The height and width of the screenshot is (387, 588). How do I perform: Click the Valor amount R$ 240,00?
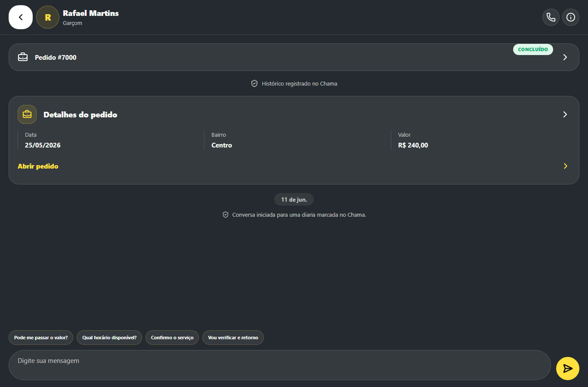tap(413, 145)
